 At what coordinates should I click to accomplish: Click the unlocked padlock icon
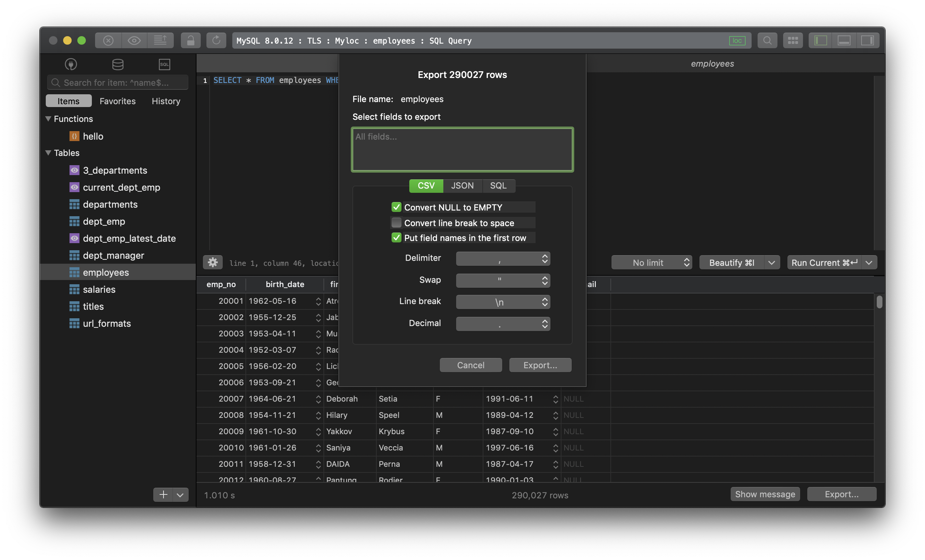(190, 40)
